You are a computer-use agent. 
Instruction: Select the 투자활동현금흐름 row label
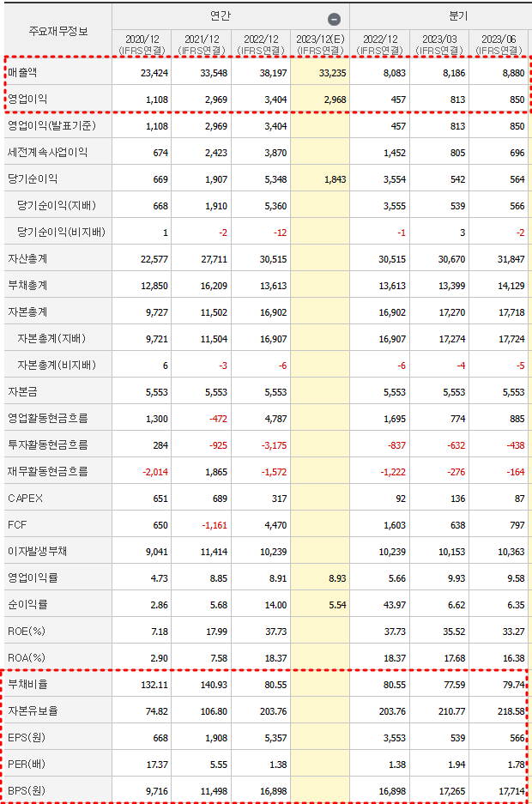tap(48, 445)
